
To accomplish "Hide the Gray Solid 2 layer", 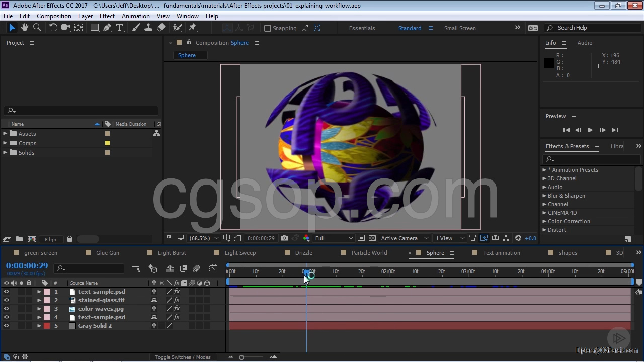I will pyautogui.click(x=7, y=326).
